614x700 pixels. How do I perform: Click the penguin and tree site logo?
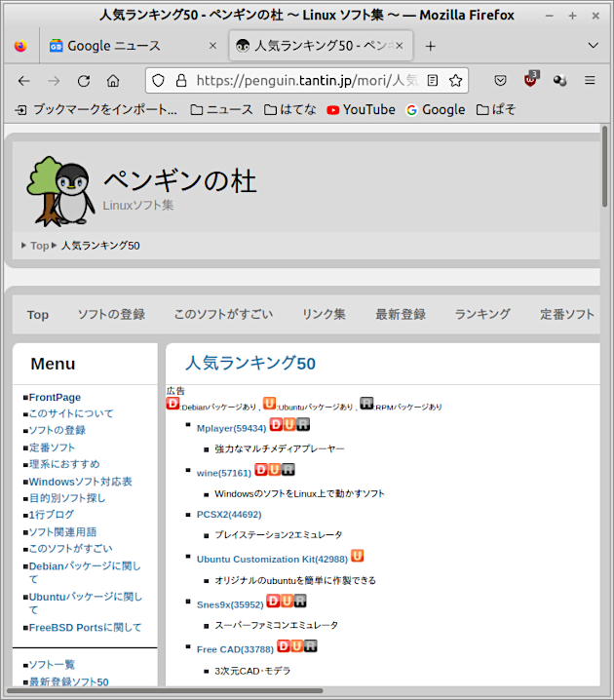60,191
